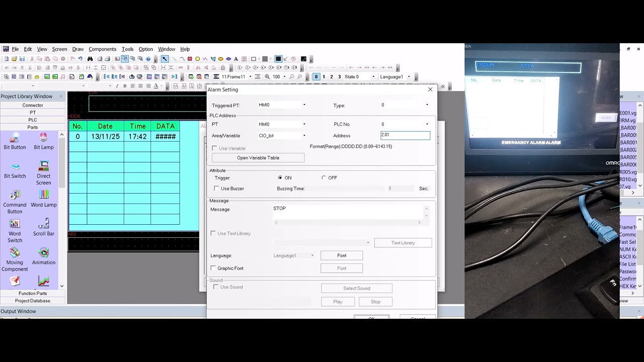Click the STOP message text area
Image resolution: width=644 pixels, height=362 pixels.
point(347,211)
